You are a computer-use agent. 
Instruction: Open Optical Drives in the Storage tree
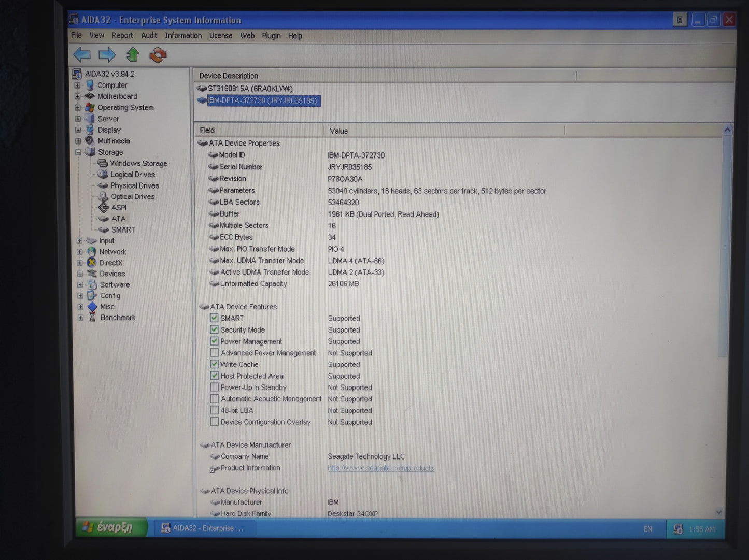132,196
